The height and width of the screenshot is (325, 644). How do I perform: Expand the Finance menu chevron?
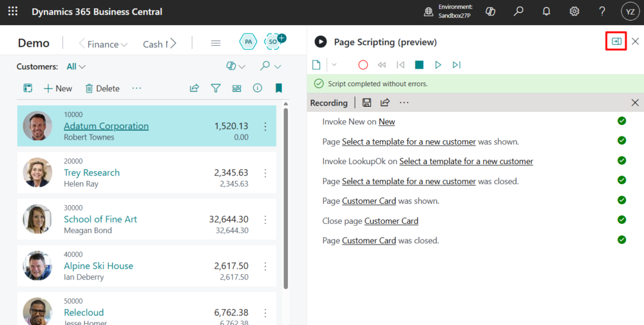click(124, 44)
